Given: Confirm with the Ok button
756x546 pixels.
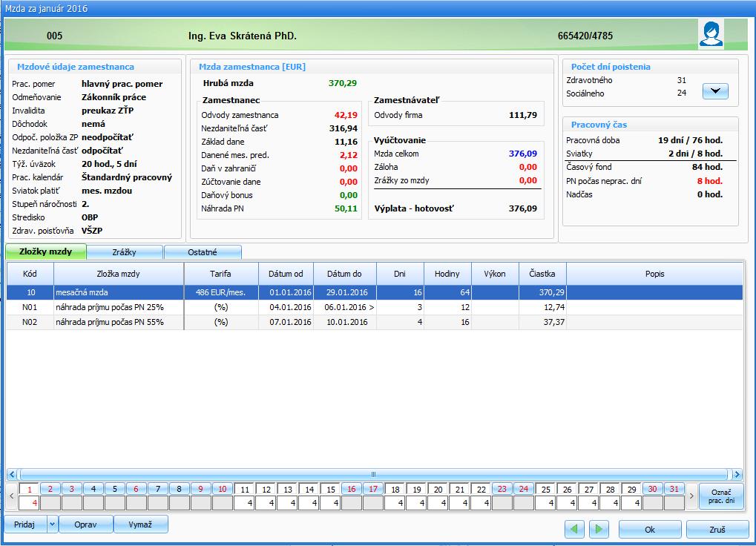Looking at the screenshot, I should [650, 529].
